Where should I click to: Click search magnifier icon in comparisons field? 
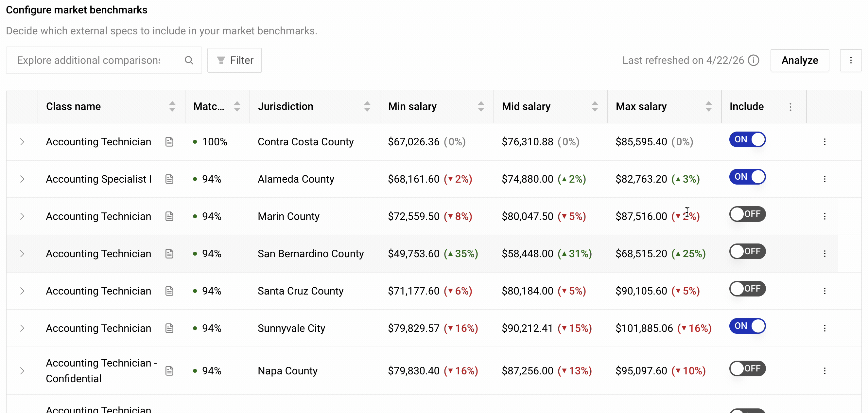point(189,60)
